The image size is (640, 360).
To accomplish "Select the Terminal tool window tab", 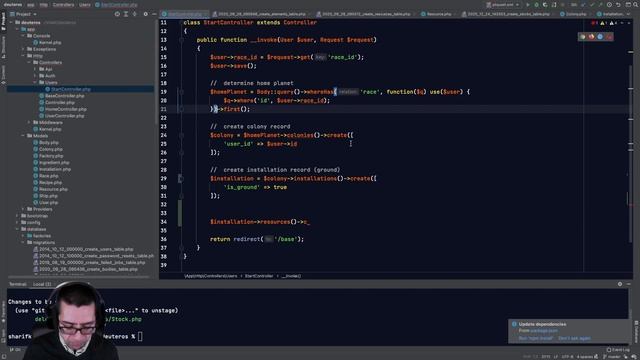I will pos(18,284).
